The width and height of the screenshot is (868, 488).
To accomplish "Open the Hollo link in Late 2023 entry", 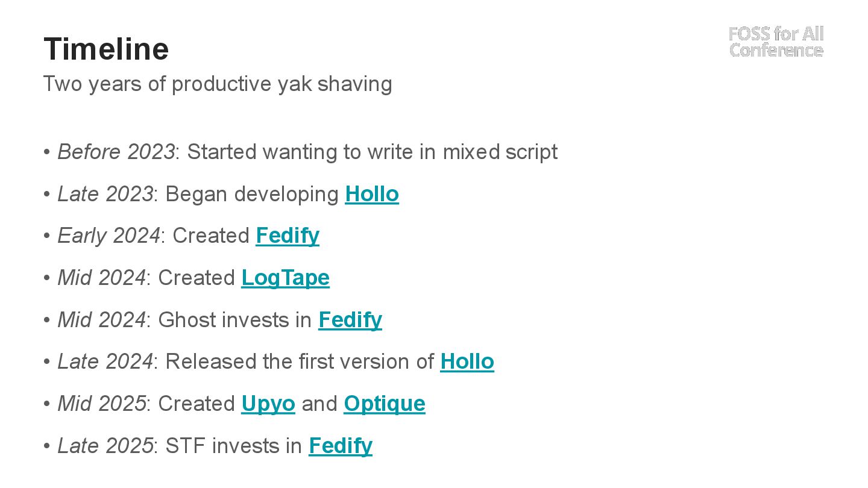I will click(372, 194).
